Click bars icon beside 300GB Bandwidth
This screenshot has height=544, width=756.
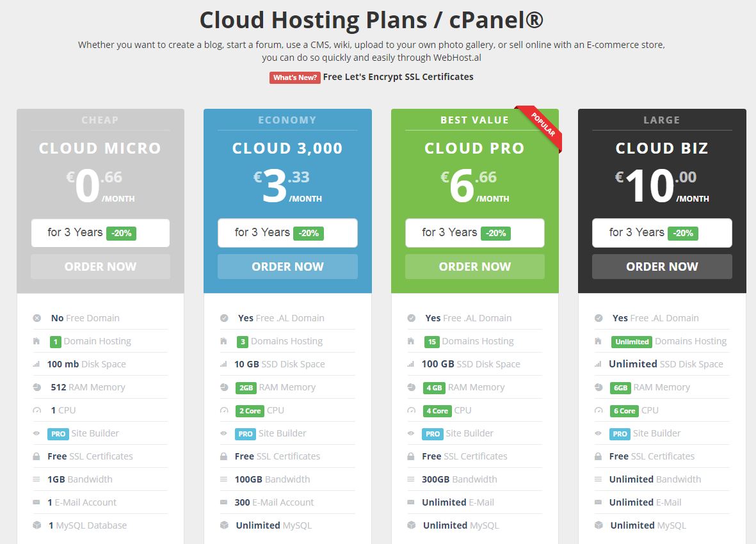coord(411,479)
